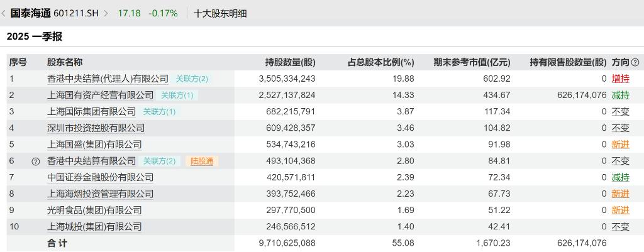Open 香港中央结算有限公司 shareholder link
644x252 pixels.
click(x=91, y=161)
